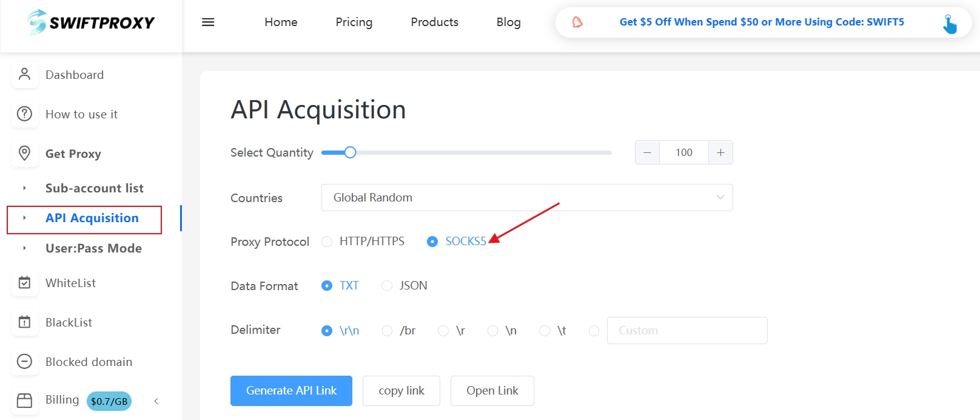Go to the Pricing menu item

click(x=354, y=22)
